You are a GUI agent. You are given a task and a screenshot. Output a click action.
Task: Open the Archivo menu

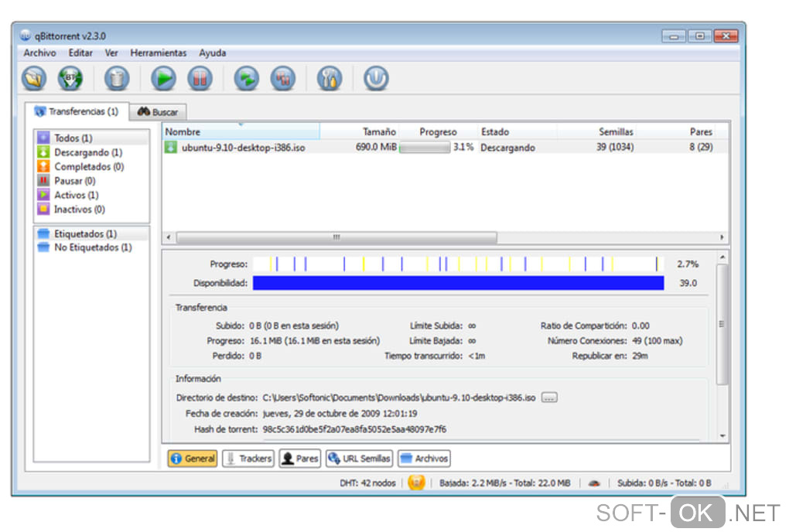pyautogui.click(x=39, y=53)
